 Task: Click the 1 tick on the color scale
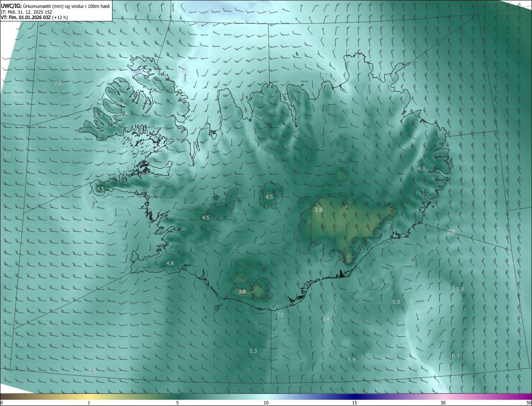pos(89,403)
